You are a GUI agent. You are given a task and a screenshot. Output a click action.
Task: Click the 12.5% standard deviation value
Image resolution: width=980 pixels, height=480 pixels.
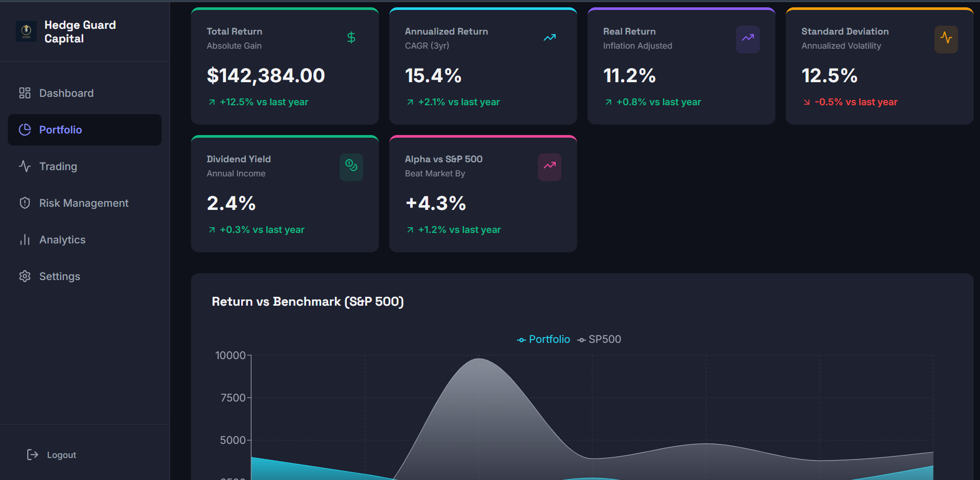[829, 75]
